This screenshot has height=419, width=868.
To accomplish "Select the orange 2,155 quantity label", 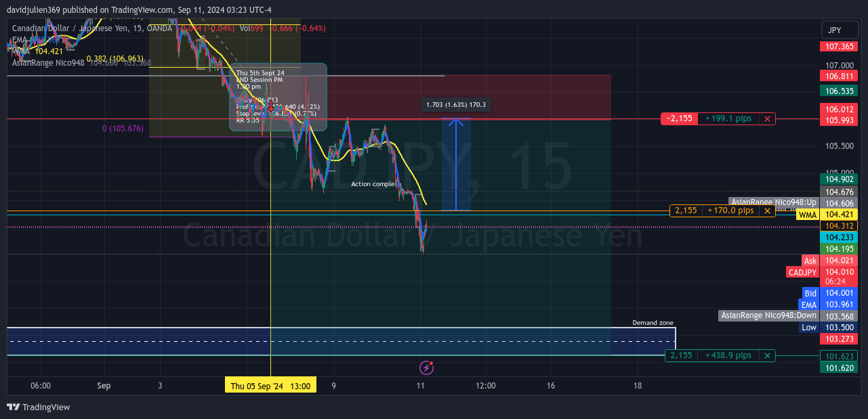I will coord(686,211).
